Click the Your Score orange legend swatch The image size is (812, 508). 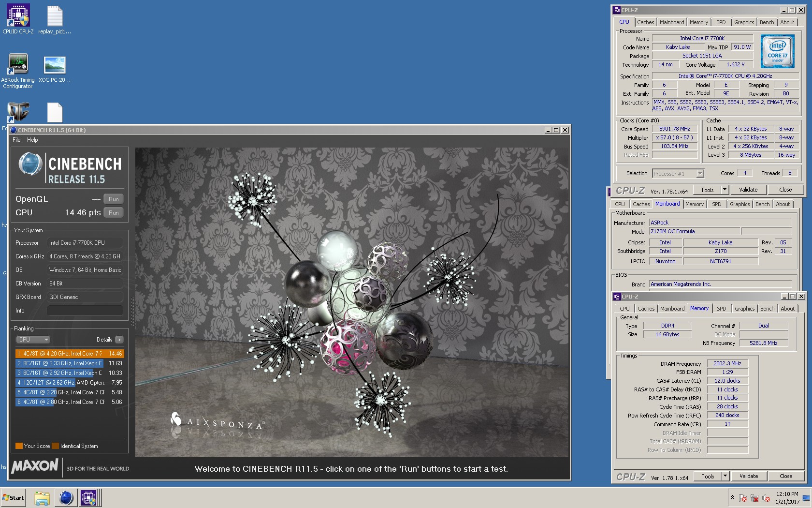(x=19, y=446)
